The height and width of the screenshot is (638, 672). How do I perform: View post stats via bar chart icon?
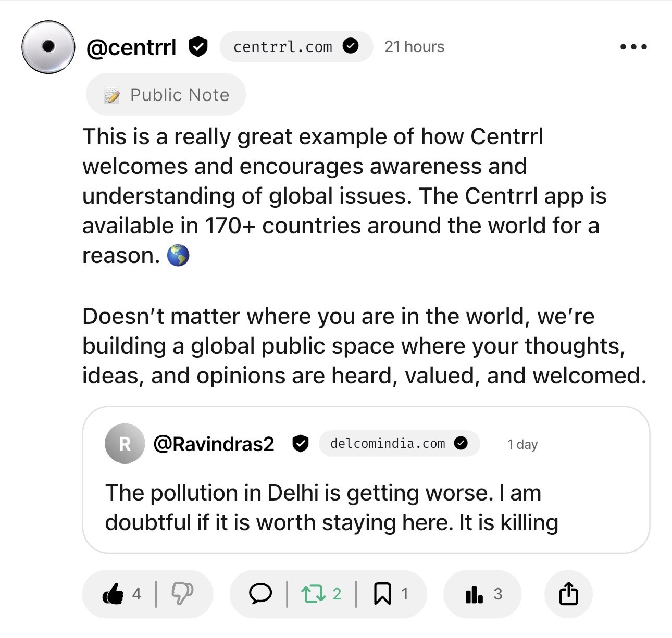(x=474, y=594)
